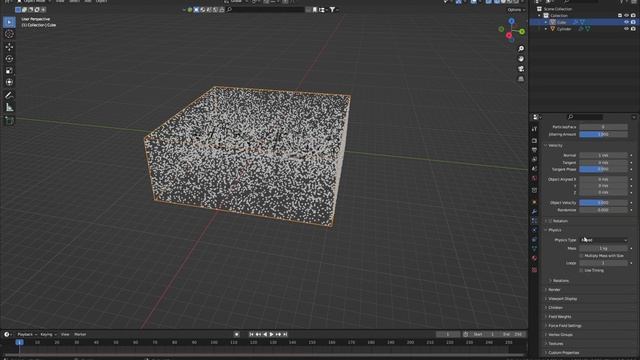Open the Physics properties tab
640x360 pixels.
(534, 230)
